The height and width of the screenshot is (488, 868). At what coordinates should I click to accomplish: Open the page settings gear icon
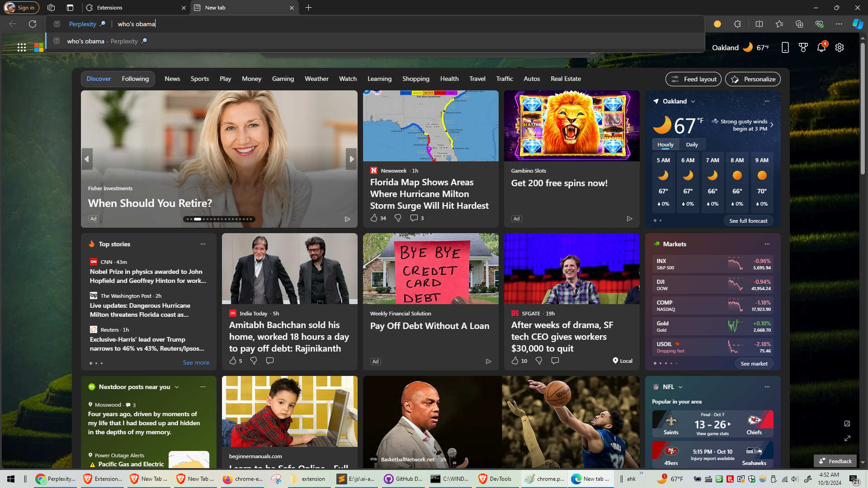point(840,47)
